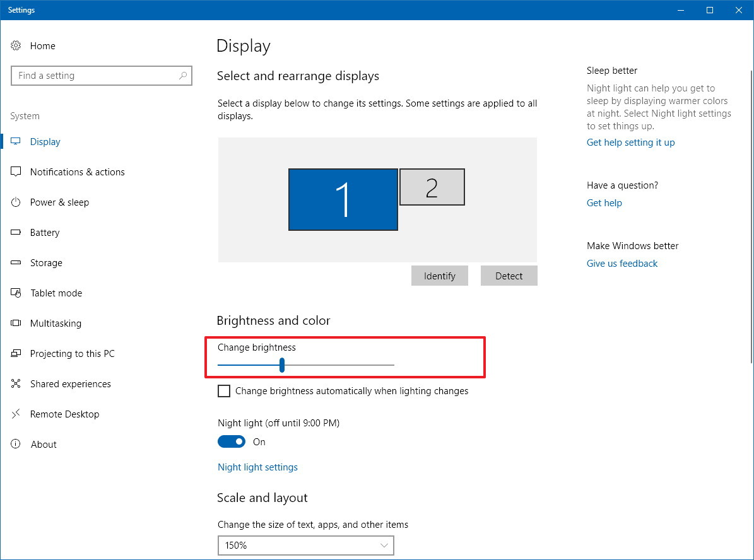Open Remote Desktop entry

[x=65, y=414]
